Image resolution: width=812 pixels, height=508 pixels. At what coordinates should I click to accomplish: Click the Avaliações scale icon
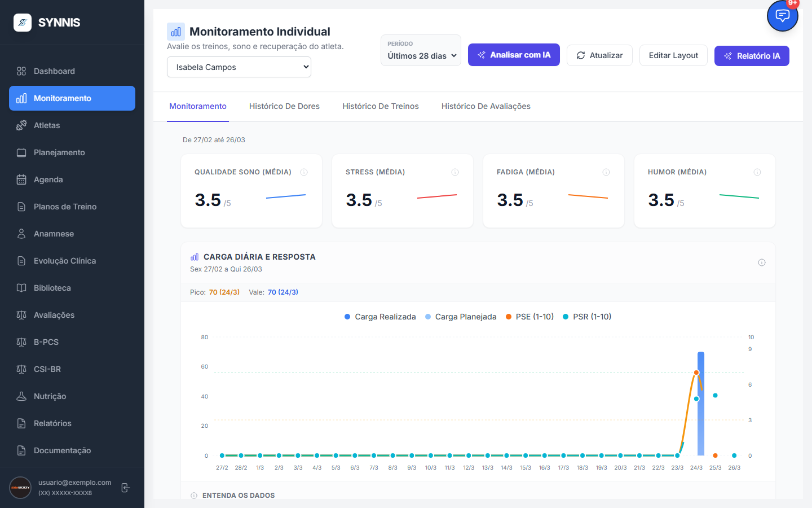coord(21,315)
